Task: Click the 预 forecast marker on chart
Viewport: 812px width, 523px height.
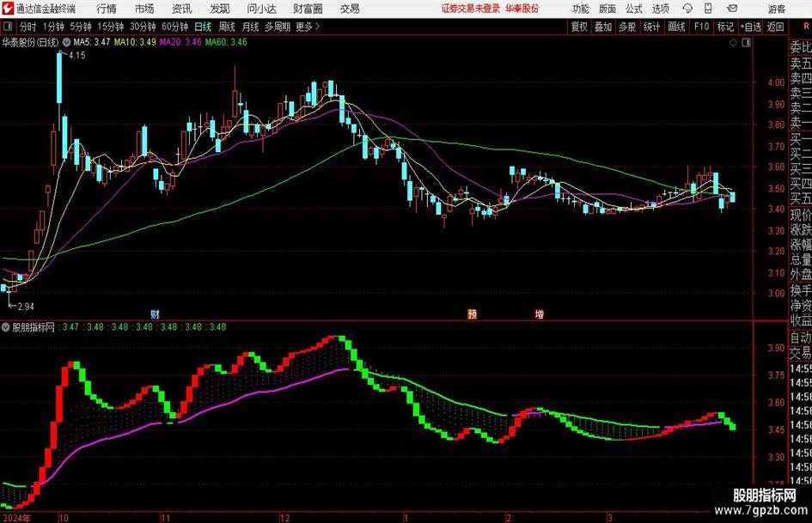Action: (x=473, y=313)
